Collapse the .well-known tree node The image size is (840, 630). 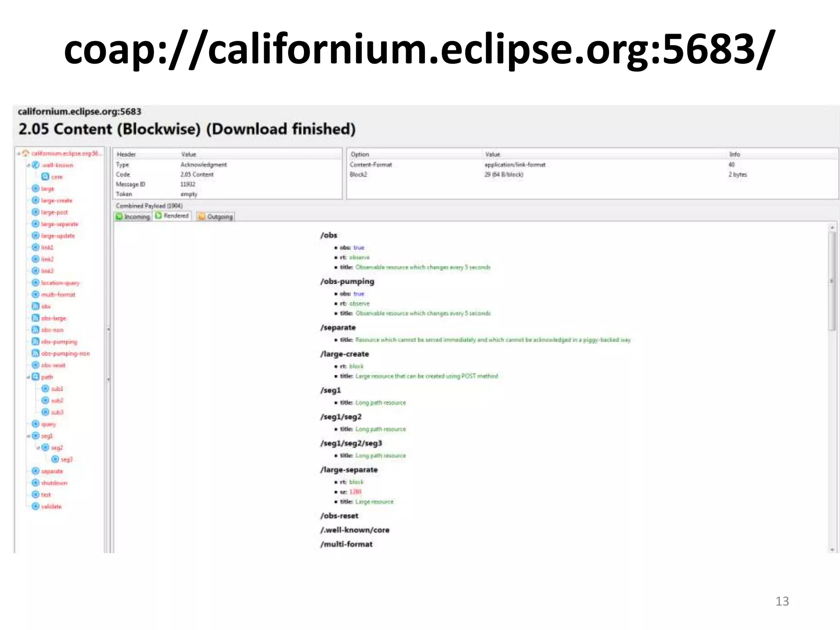(28, 165)
